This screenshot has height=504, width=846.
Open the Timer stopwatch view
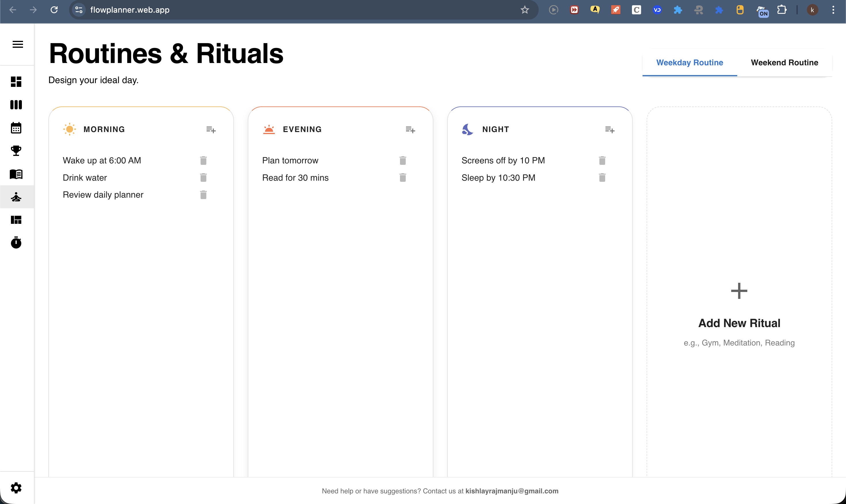pyautogui.click(x=16, y=243)
